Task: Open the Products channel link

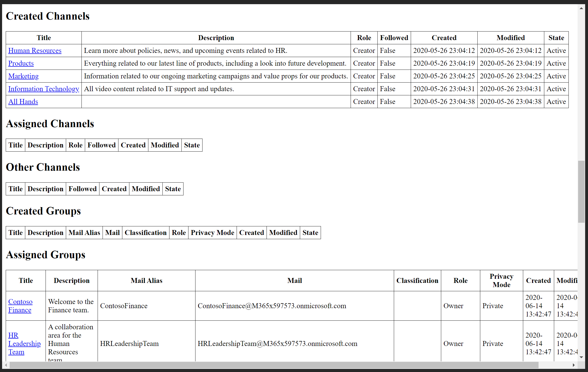Action: 21,63
